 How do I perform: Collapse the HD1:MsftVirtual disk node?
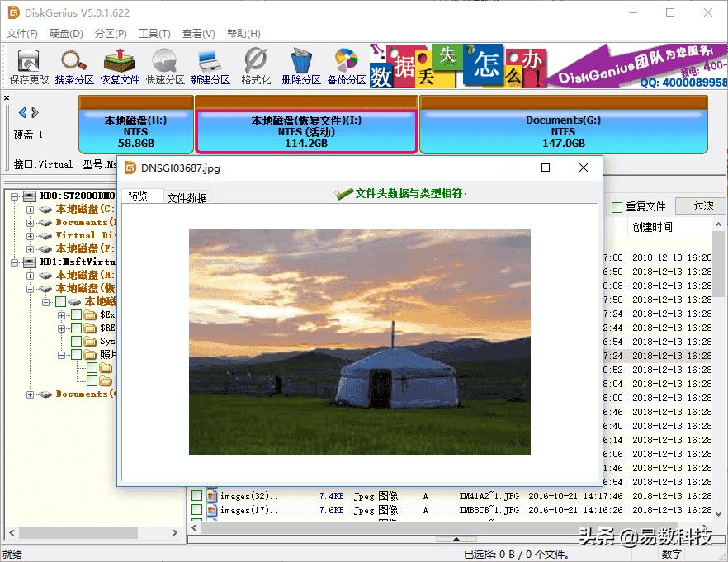point(12,262)
